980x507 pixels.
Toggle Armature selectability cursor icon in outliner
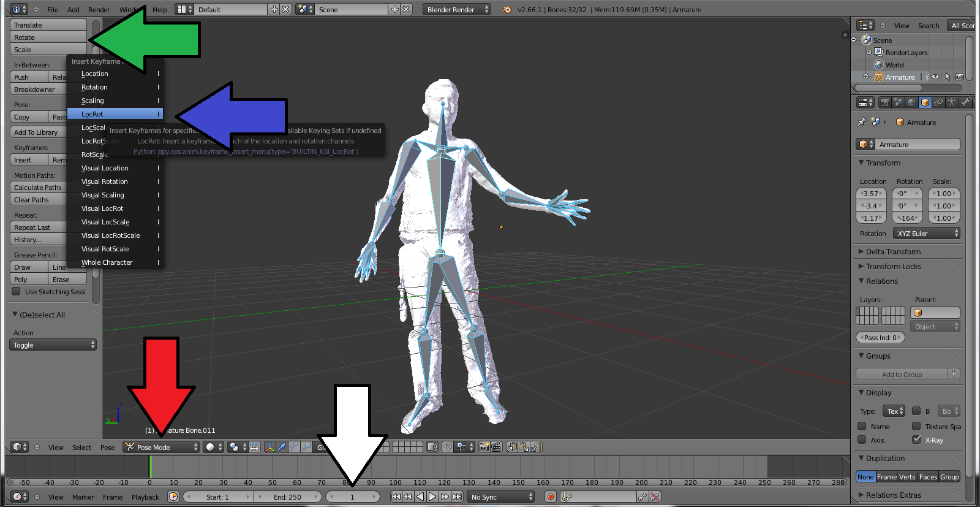[x=948, y=77]
